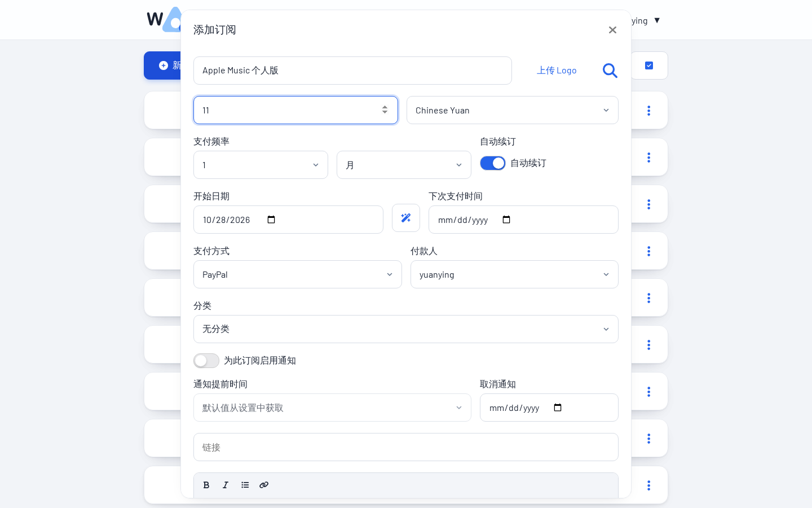The height and width of the screenshot is (508, 812).
Task: Click the 通知提前时间 label
Action: pos(220,384)
